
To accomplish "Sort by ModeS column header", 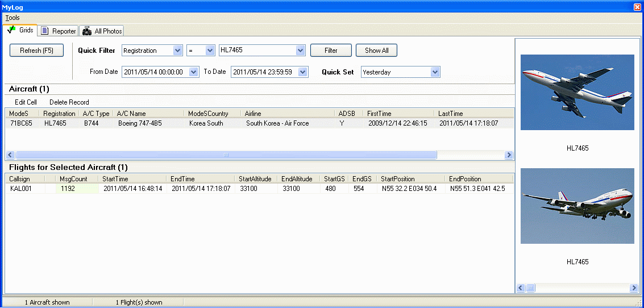I will (x=22, y=113).
